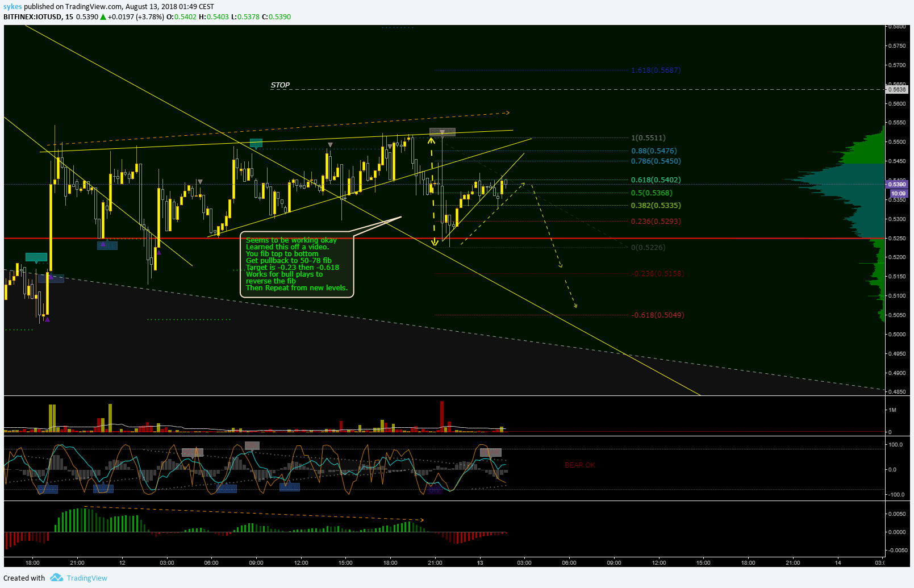Click the 14 date label on time axis
The image size is (914, 588).
tap(838, 563)
